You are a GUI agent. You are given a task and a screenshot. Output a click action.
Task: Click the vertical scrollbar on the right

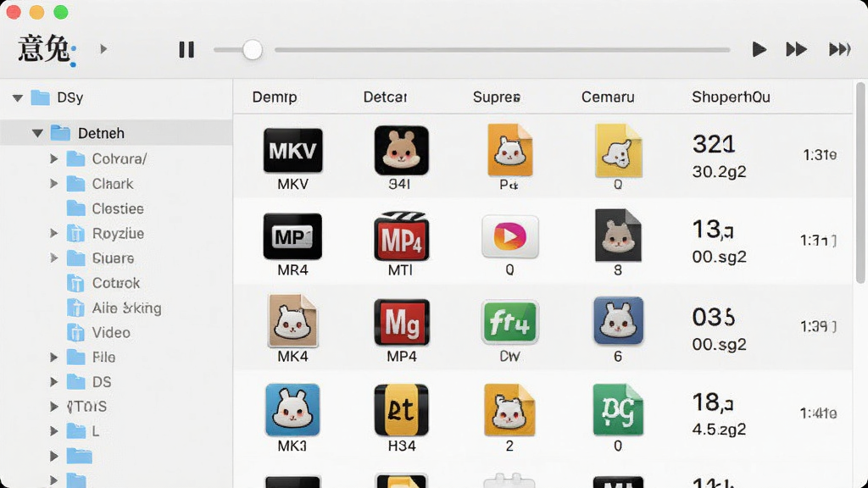pyautogui.click(x=860, y=183)
